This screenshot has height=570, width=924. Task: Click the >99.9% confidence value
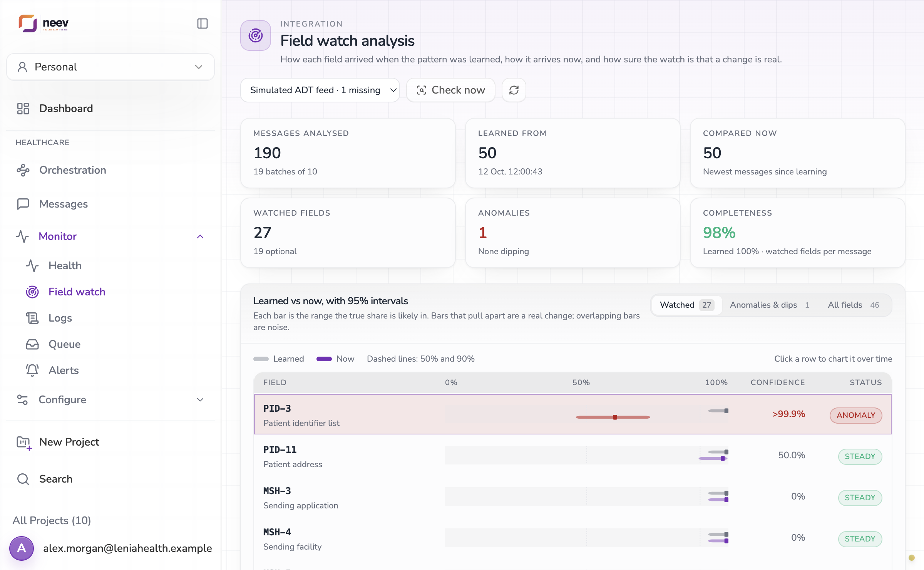pyautogui.click(x=788, y=414)
